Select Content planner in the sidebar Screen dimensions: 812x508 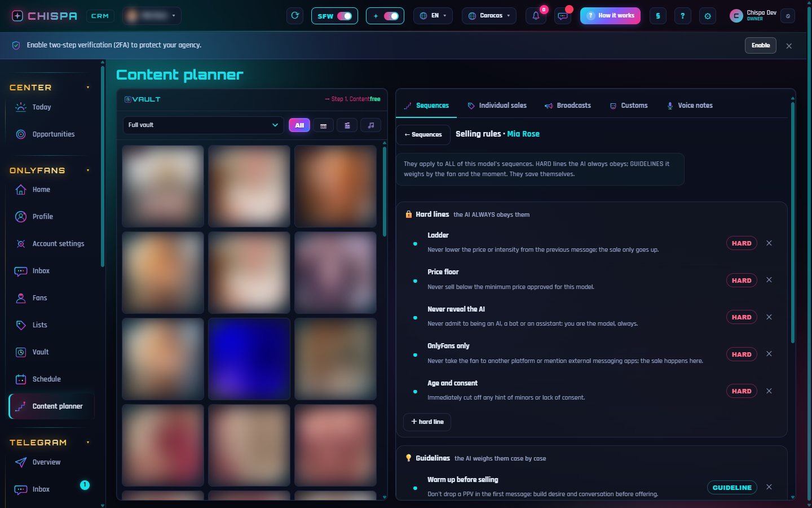pos(51,406)
